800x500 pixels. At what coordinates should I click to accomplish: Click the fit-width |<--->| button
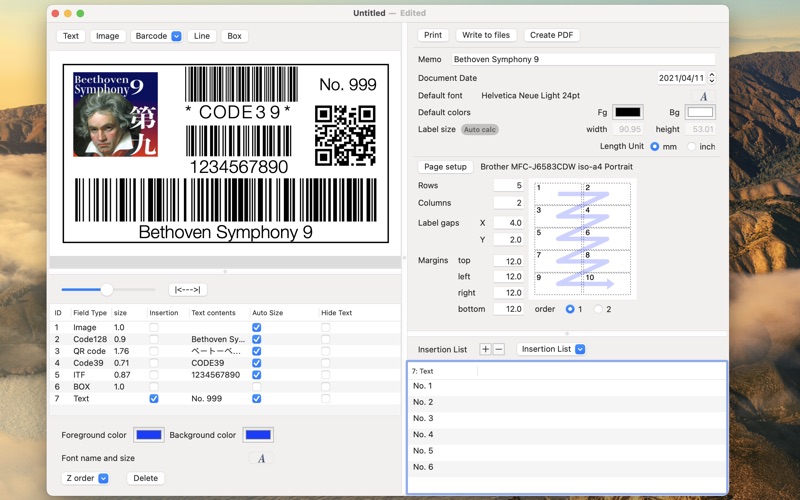[187, 290]
